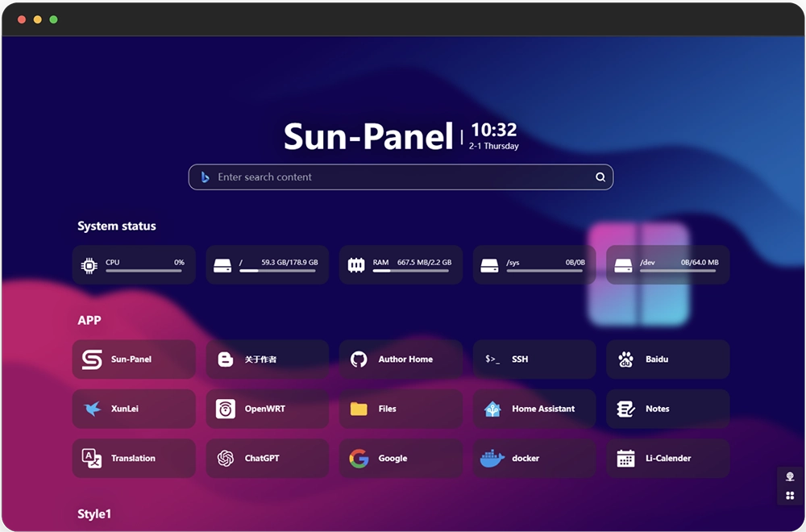Open the Baidu paw icon
The image size is (806, 532).
click(x=626, y=360)
